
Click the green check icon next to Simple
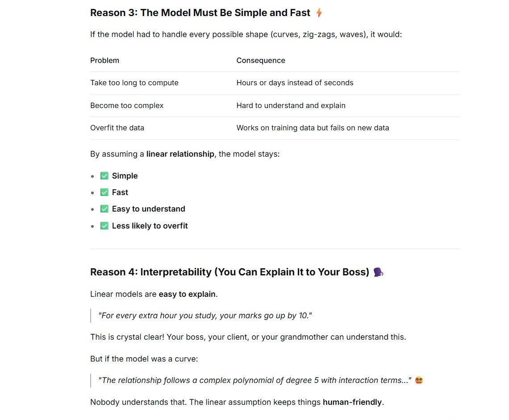[104, 176]
